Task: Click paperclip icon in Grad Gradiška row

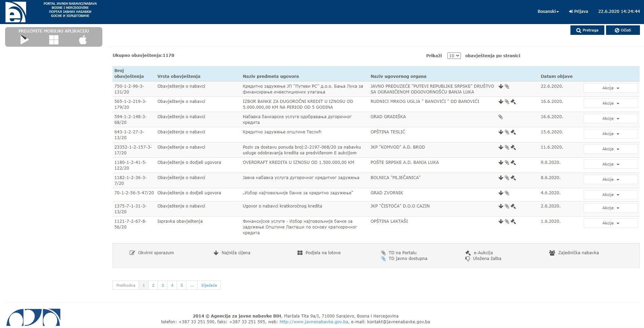Action: pyautogui.click(x=500, y=117)
